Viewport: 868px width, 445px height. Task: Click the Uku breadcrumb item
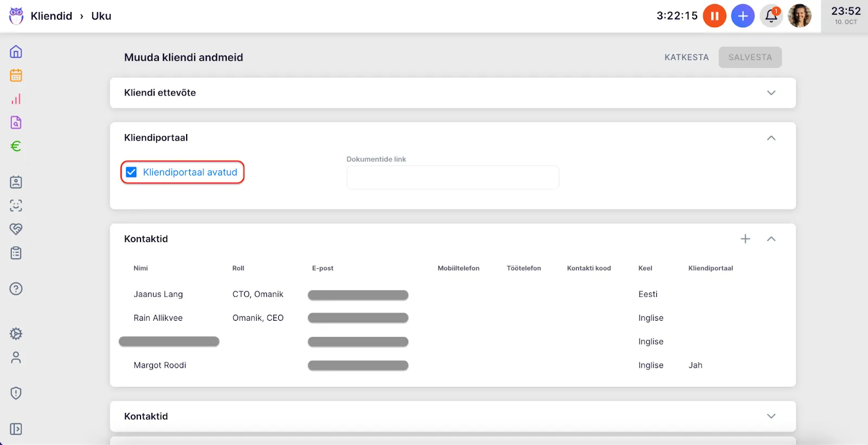101,16
